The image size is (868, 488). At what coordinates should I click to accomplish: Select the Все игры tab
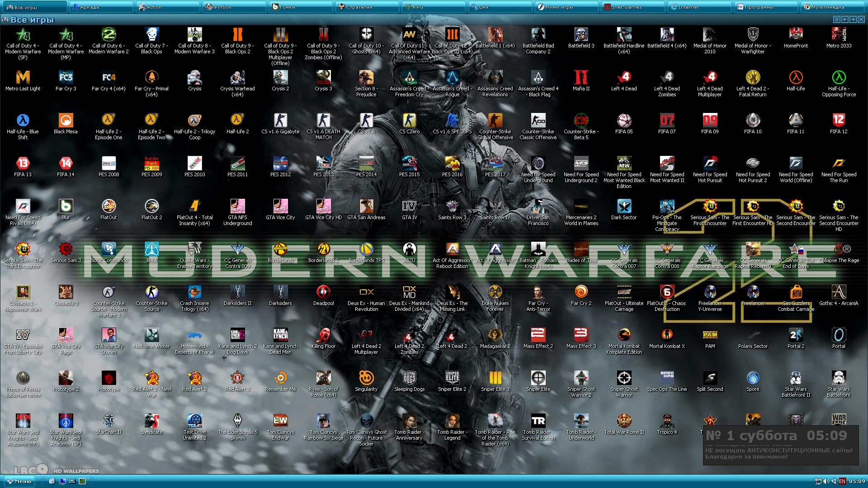click(34, 7)
